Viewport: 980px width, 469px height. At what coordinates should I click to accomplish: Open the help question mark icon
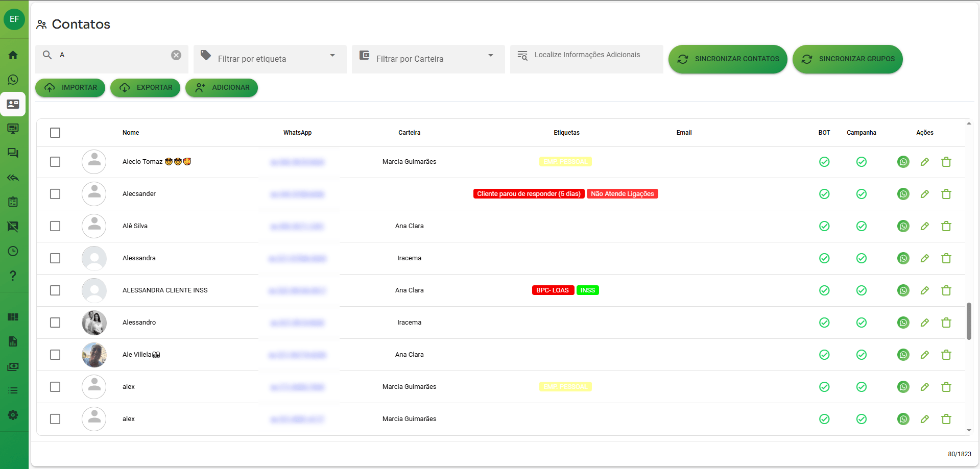[13, 276]
